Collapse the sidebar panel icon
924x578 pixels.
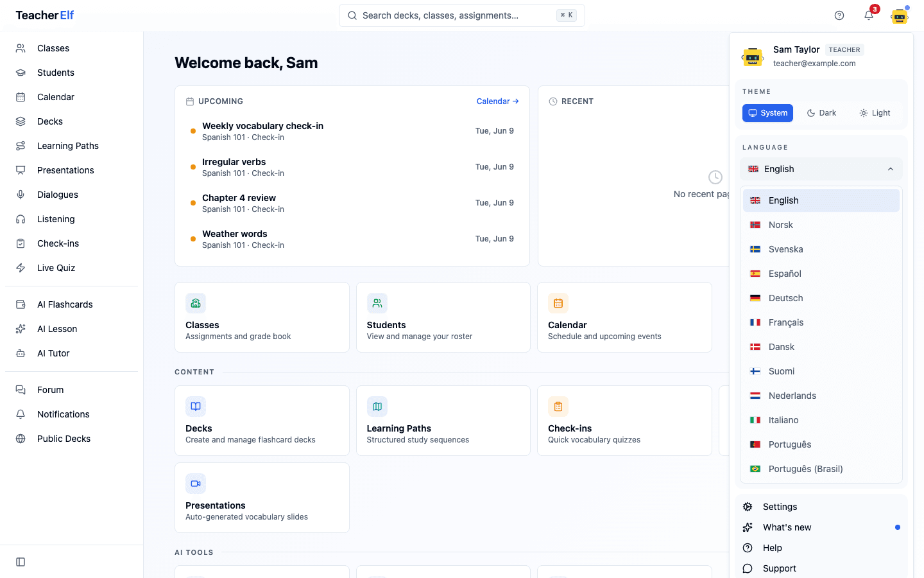21,562
